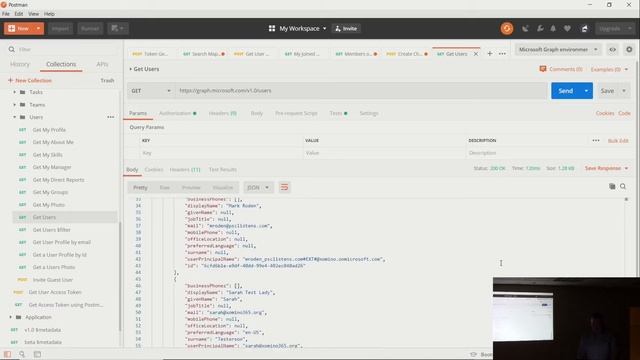Screen dimensions: 640x360
Task: Open the Code link
Action: pyautogui.click(x=624, y=113)
